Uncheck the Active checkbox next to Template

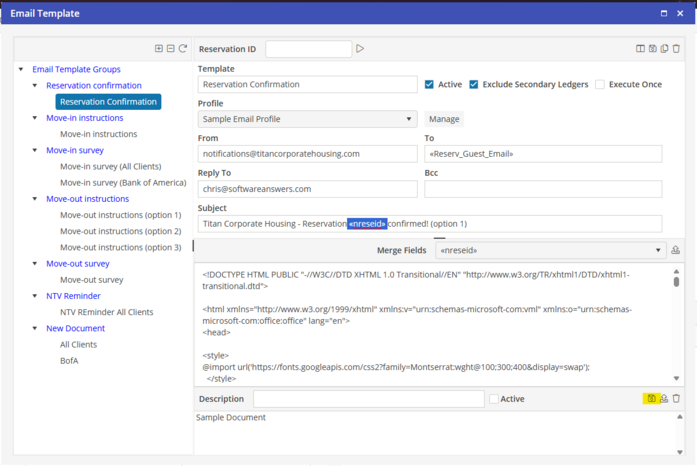click(429, 85)
